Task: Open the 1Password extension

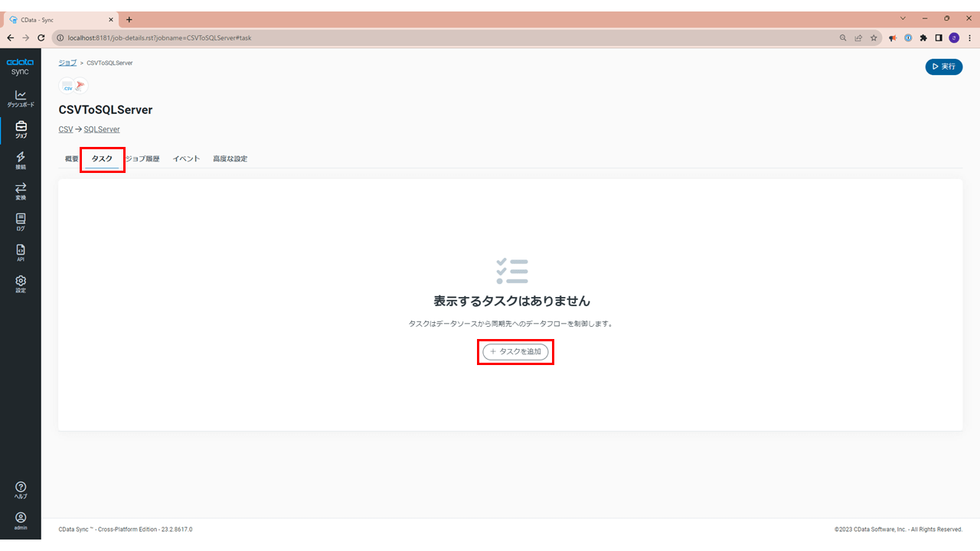Action: click(x=908, y=37)
